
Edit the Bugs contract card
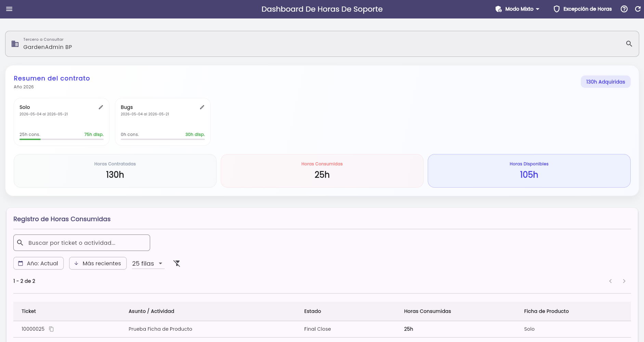(202, 107)
